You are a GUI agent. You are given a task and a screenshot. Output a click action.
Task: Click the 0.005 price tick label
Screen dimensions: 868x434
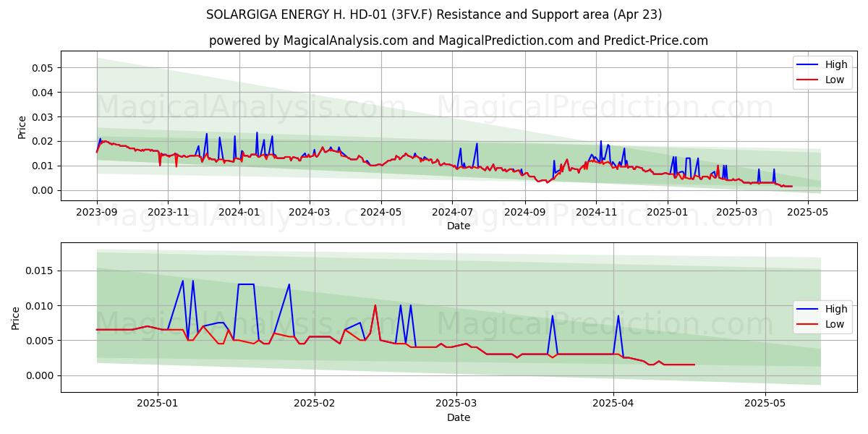(41, 341)
